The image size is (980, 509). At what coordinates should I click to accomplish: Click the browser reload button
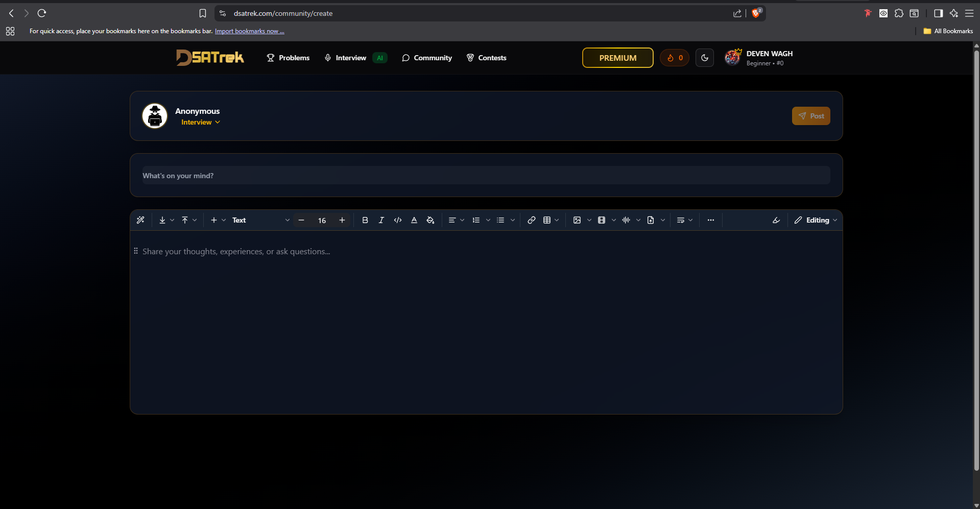[42, 13]
